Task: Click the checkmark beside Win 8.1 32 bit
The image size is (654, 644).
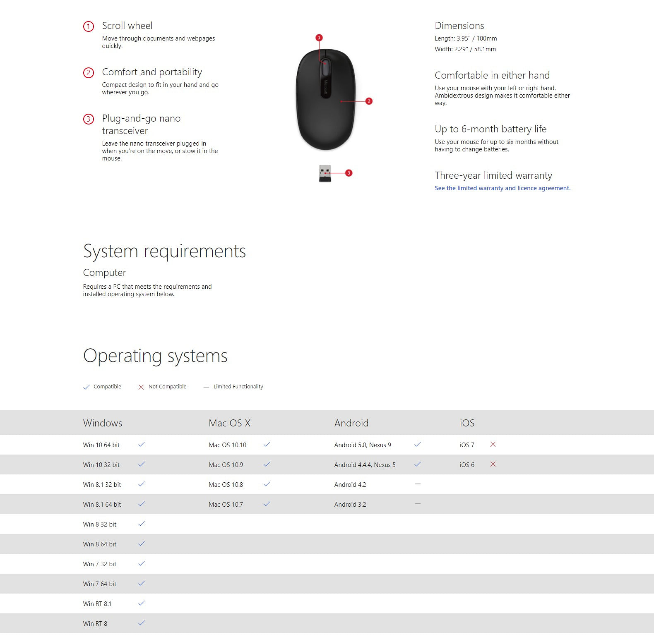Action: pos(142,484)
